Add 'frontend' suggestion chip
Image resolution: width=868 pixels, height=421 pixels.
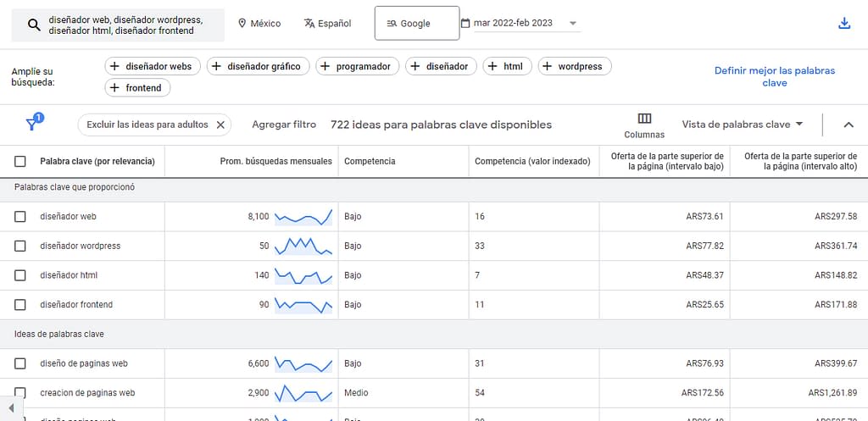(x=137, y=87)
